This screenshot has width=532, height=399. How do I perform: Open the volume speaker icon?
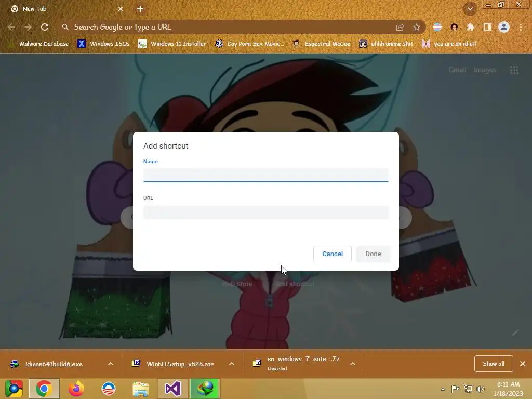coord(480,389)
